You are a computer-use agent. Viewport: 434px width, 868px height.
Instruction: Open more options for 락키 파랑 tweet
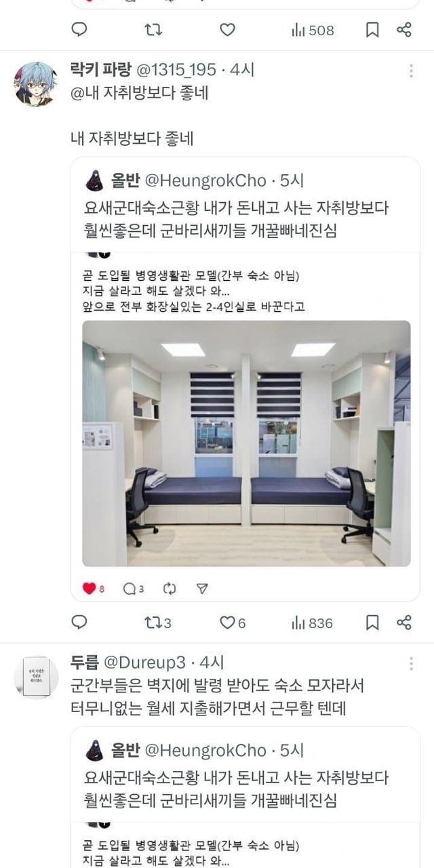412,71
